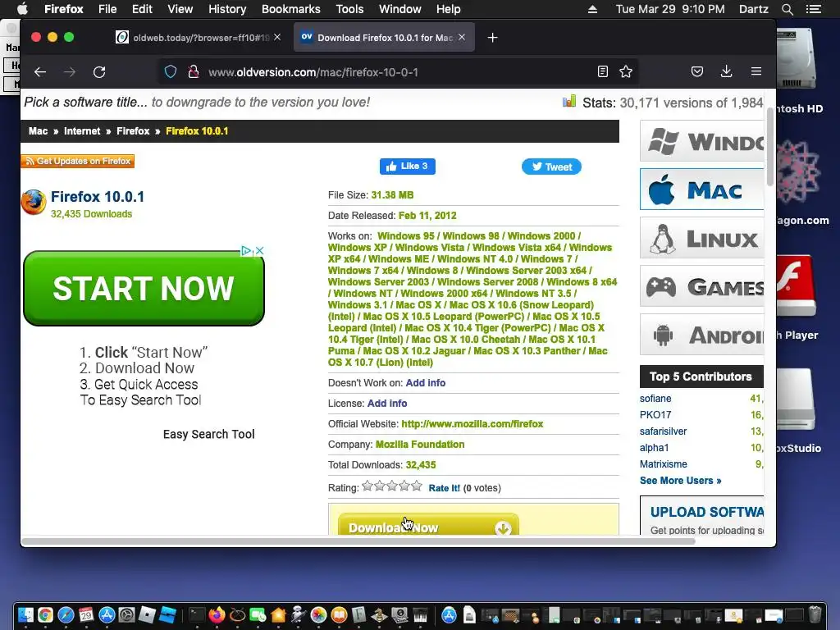Screen dimensions: 840x630
Task: Close the oldweb.today tab
Action: point(277,37)
